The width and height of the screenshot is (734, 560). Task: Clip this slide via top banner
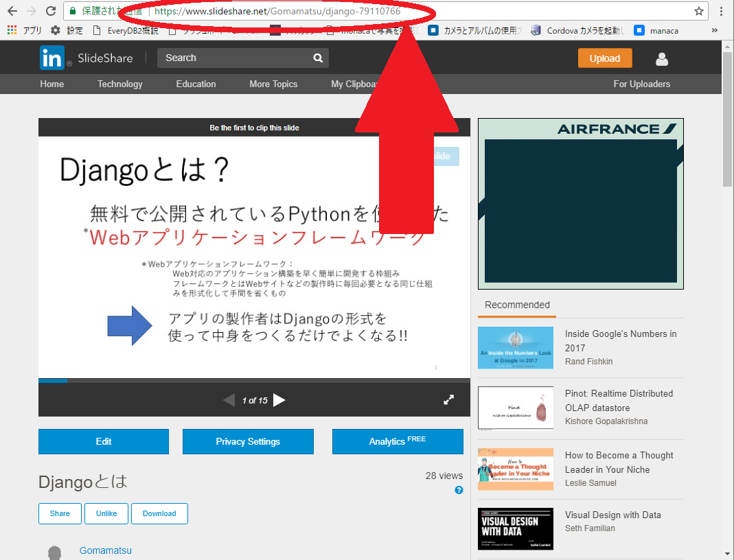[254, 128]
